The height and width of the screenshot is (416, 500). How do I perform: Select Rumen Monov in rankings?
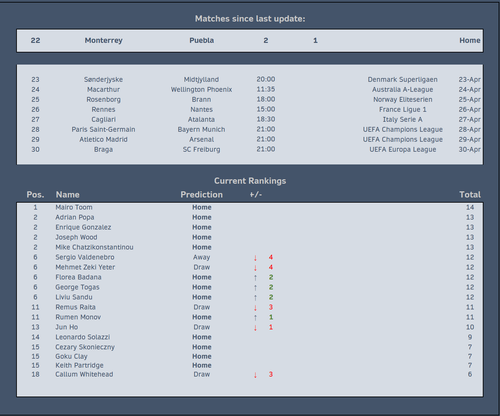click(x=78, y=317)
